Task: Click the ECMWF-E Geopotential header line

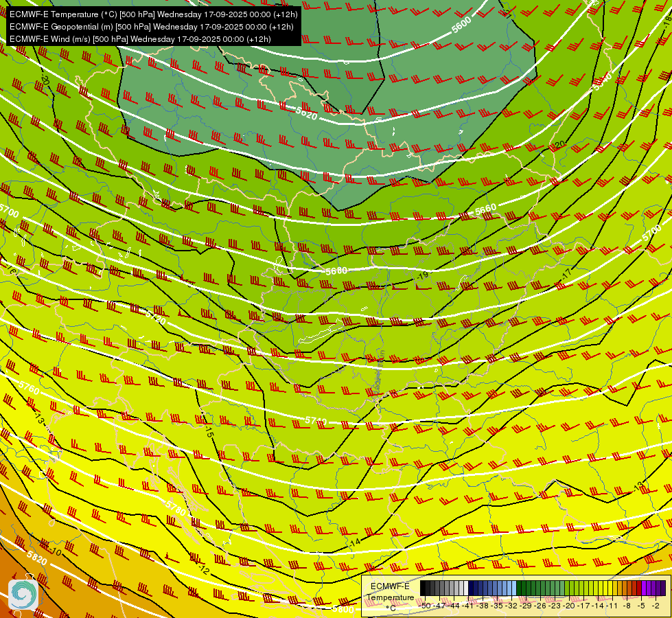Action: point(151,27)
